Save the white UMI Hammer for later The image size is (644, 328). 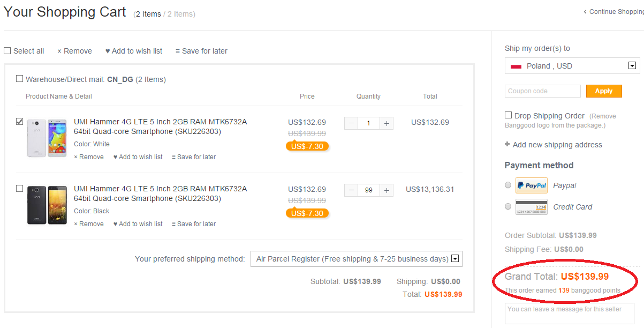(194, 157)
